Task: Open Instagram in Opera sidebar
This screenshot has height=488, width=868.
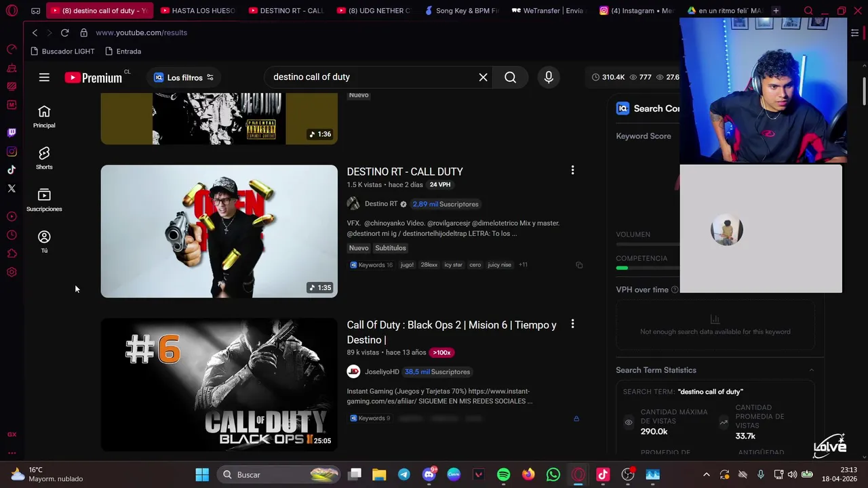Action: coord(12,152)
